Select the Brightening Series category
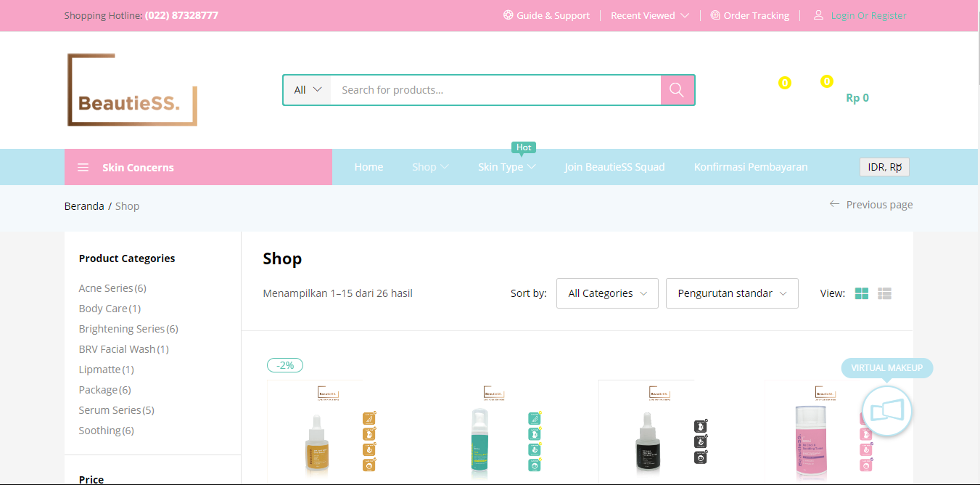 point(122,329)
